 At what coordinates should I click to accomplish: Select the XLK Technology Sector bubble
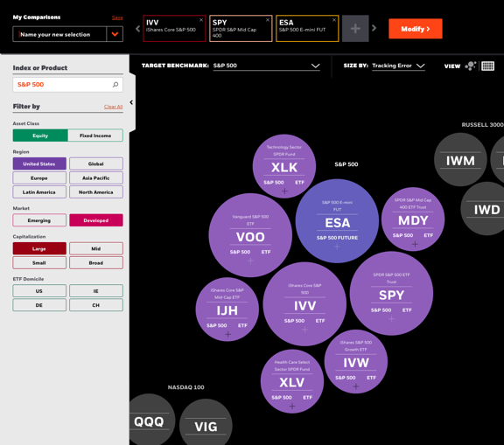pyautogui.click(x=284, y=165)
